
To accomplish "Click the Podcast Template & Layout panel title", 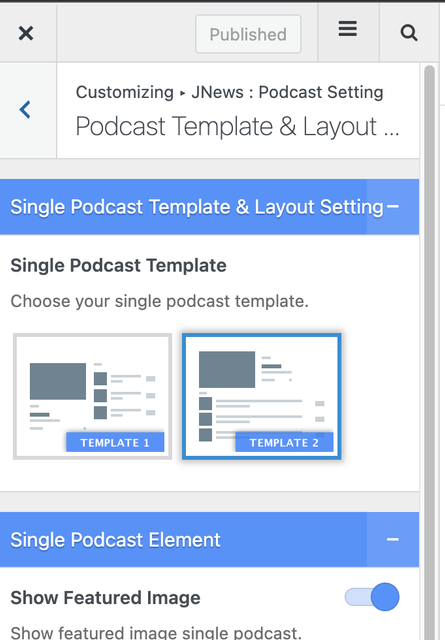I will tap(238, 126).
